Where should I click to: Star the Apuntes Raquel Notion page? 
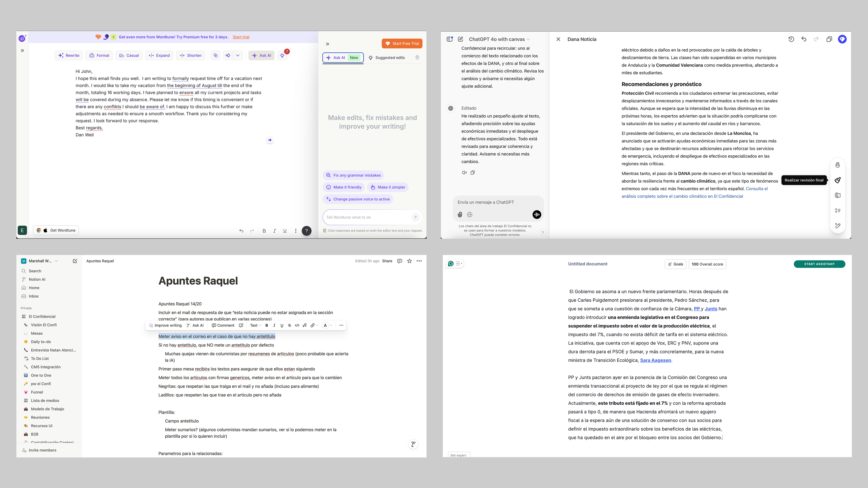click(x=409, y=261)
